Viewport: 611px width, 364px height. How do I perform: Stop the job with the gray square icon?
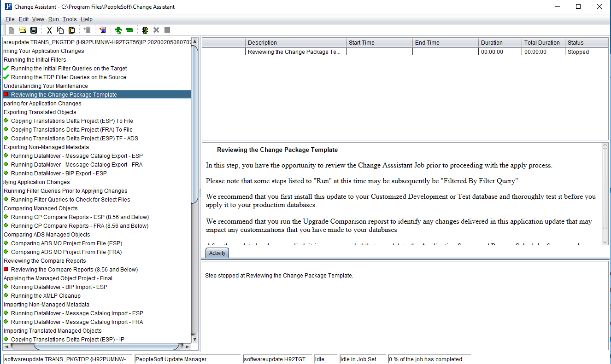click(167, 29)
